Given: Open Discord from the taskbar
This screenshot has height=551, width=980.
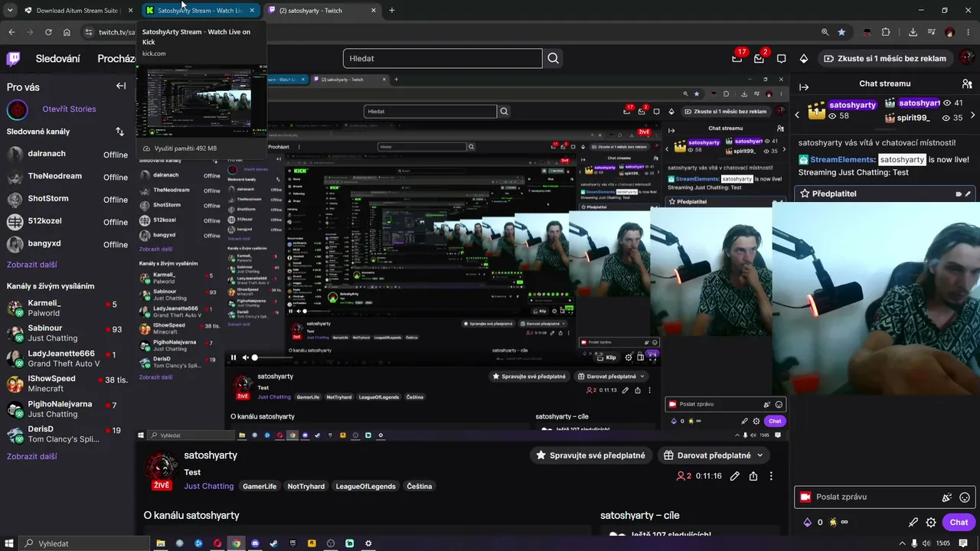Looking at the screenshot, I should tap(255, 543).
